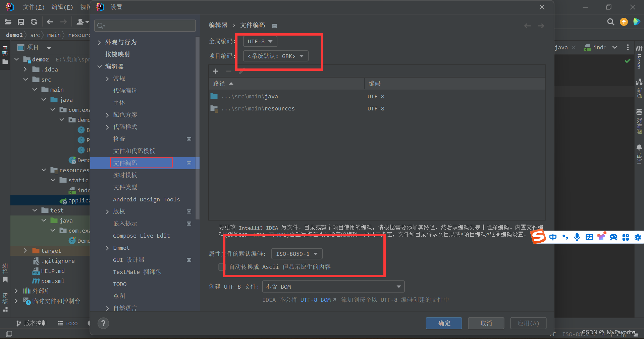Click the back navigation arrow in toolbar
644x339 pixels.
click(x=50, y=22)
